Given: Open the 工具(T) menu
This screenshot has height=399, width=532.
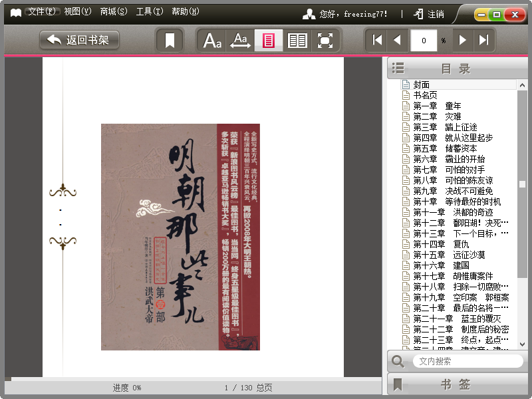Looking at the screenshot, I should [150, 11].
